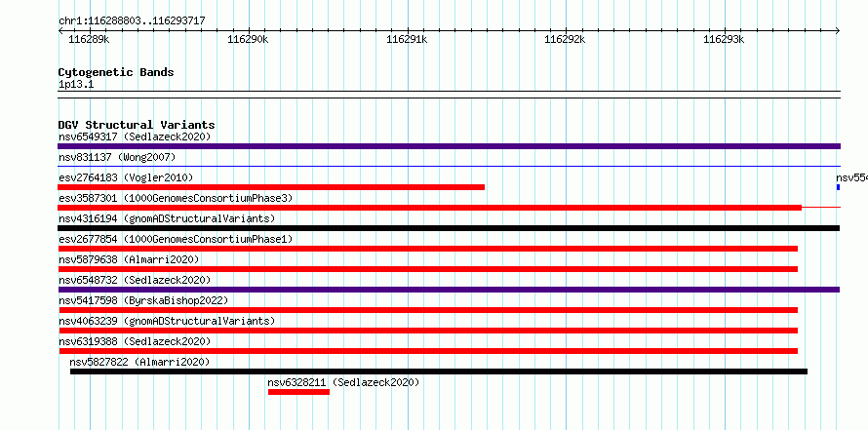Click the 116292k ruler tick label
Image resolution: width=868 pixels, height=430 pixels.
[565, 39]
